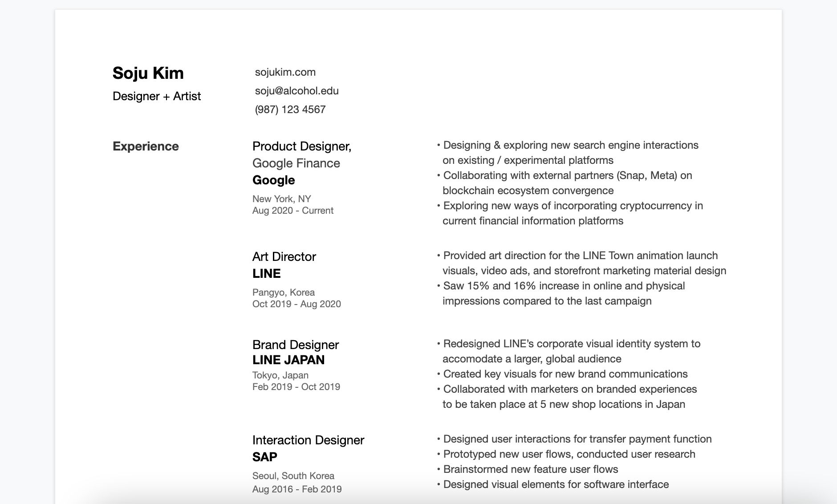Click the Aug 2020 - Current date range
Viewport: 837px width, 504px height.
(293, 211)
